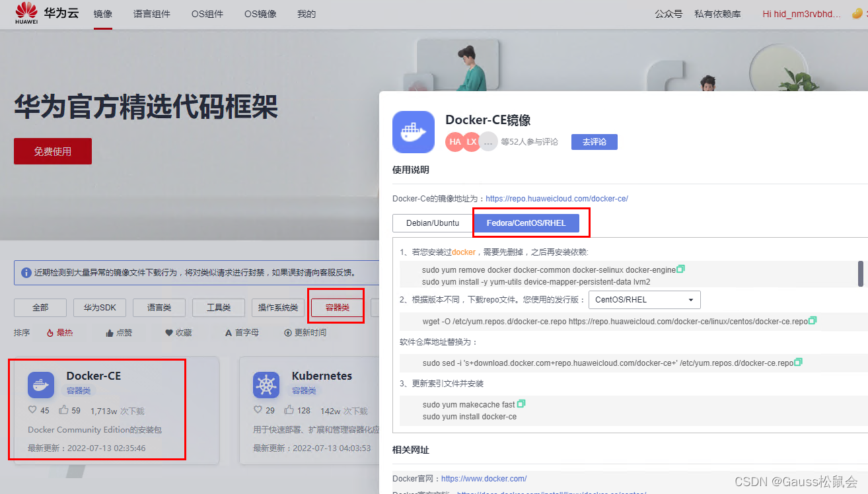Filter by 华为SDK category

(100, 307)
